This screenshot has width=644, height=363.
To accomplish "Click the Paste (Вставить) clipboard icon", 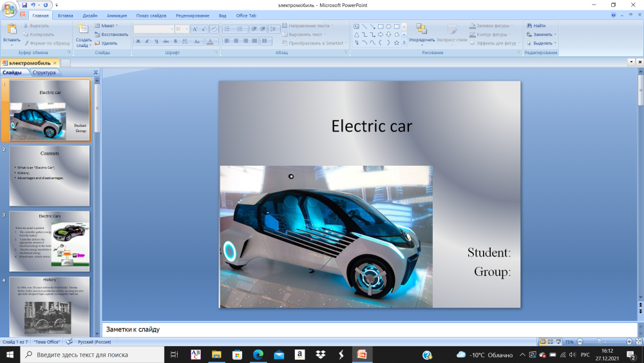I will click(x=12, y=30).
